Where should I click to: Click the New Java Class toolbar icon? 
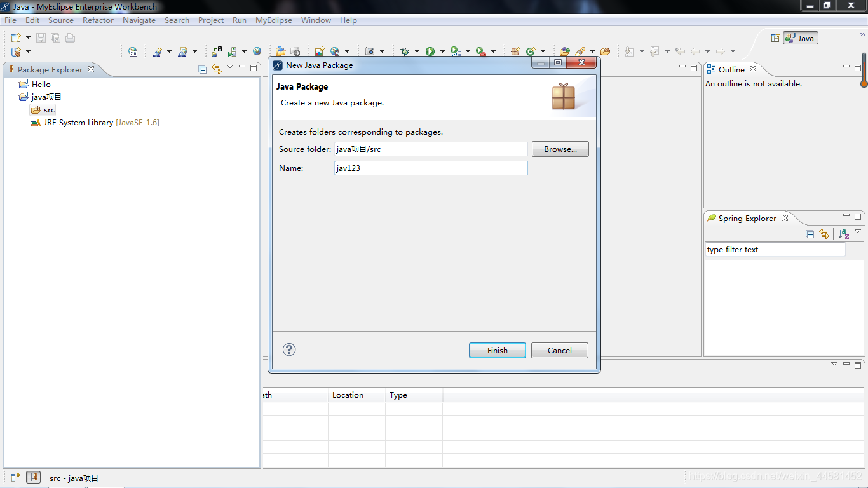click(530, 51)
